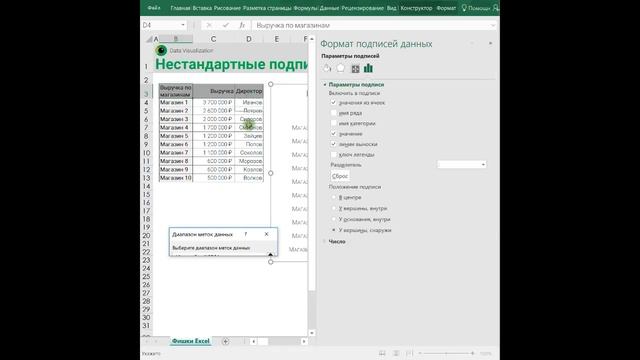Viewport: 640px width, 360px height.
Task: Click the Data Visualization logo icon
Action: (x=161, y=50)
